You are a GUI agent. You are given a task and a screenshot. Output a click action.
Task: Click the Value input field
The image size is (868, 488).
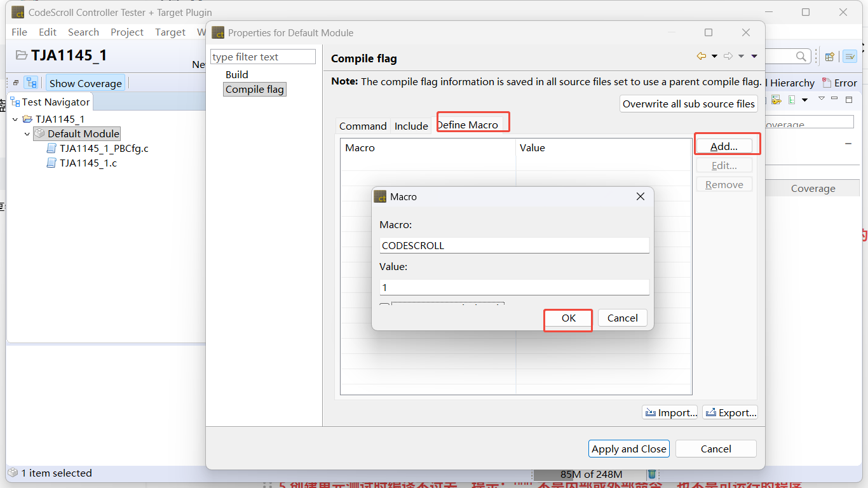(x=514, y=287)
